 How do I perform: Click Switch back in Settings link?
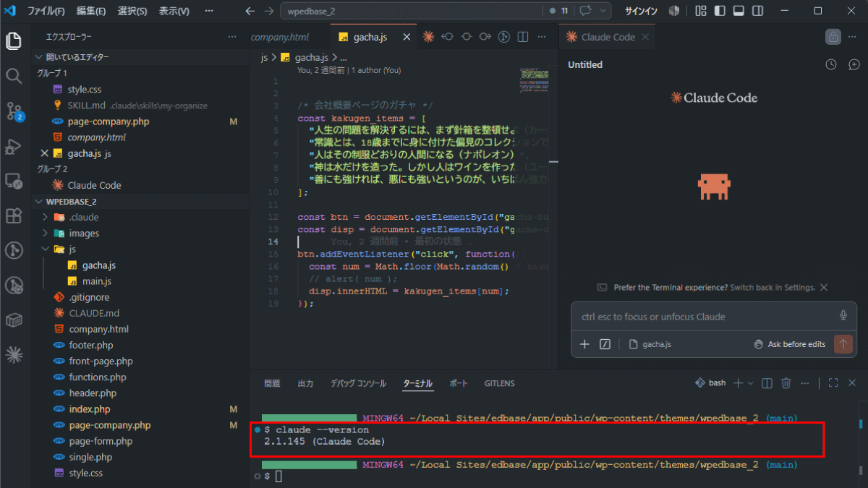(x=773, y=287)
